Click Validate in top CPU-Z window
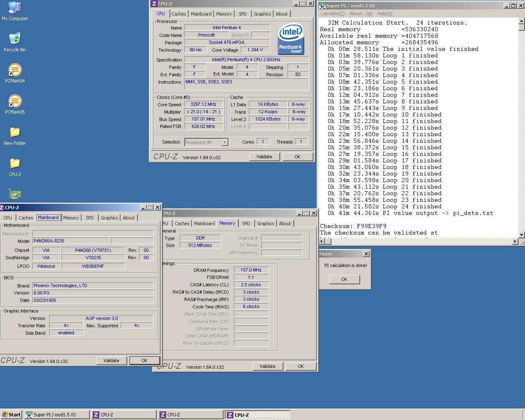Viewport: 525px width, 420px height. (x=264, y=157)
